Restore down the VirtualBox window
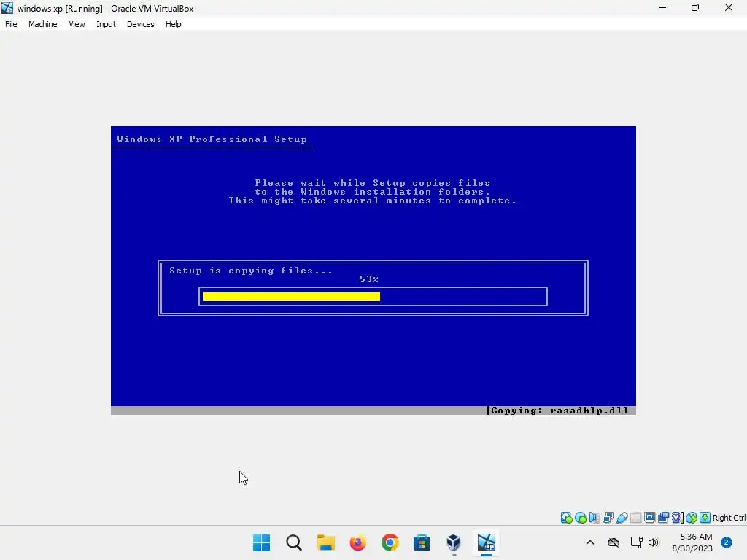 (x=695, y=7)
